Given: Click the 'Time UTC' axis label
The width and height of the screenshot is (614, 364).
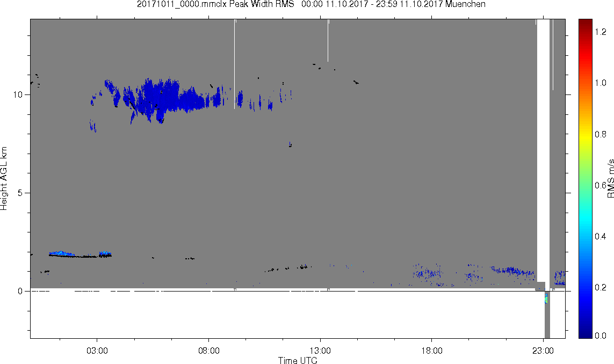Looking at the screenshot, I should 298,360.
